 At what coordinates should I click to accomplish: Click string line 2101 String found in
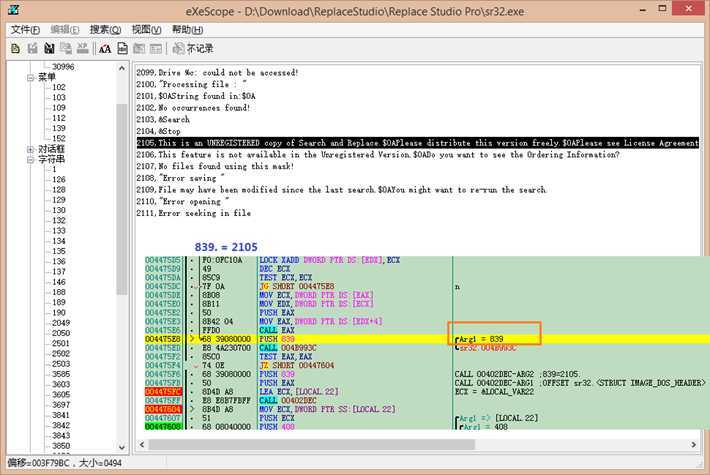(196, 96)
